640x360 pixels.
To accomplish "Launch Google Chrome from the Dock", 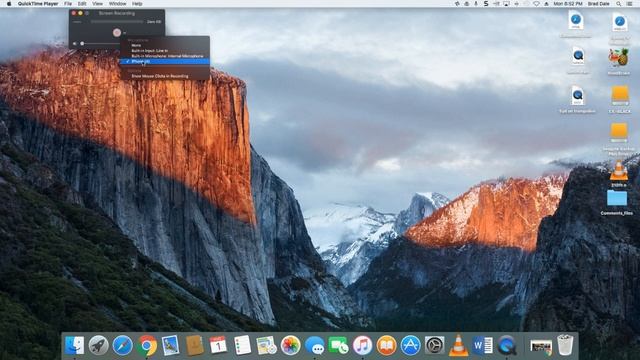I will tap(147, 345).
